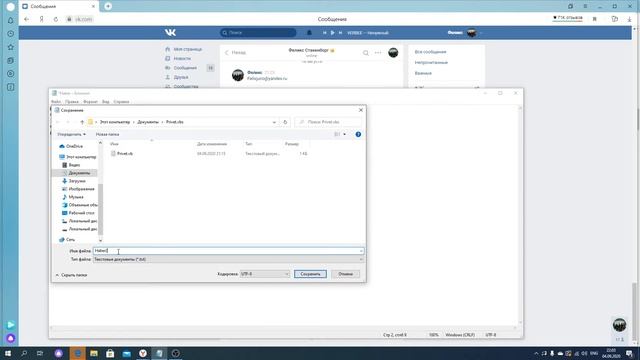Reload the page in the browser toolbar
This screenshot has width=640, height=360.
click(56, 19)
